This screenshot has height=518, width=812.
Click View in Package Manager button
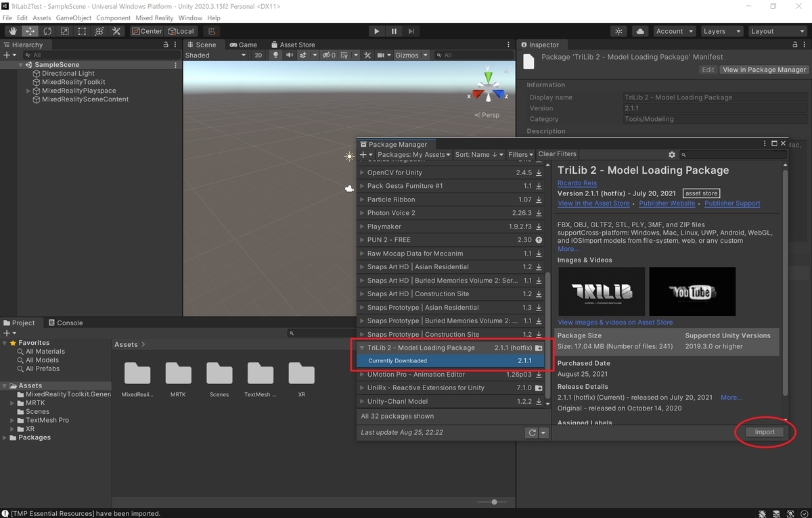click(x=764, y=70)
